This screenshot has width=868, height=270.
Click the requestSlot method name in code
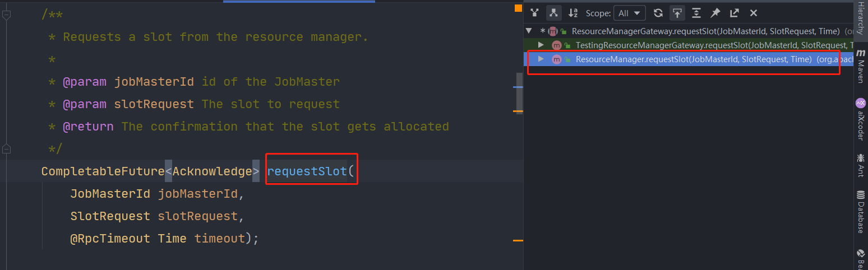[307, 171]
